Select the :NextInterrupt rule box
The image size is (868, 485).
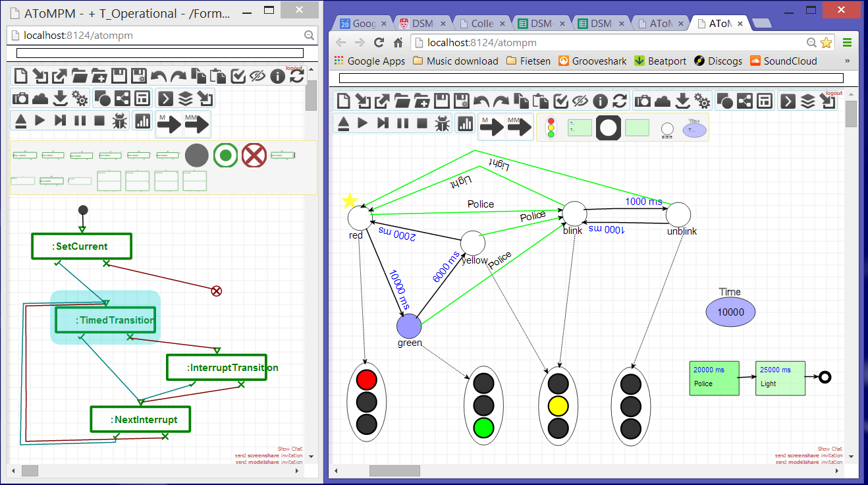(x=140, y=419)
